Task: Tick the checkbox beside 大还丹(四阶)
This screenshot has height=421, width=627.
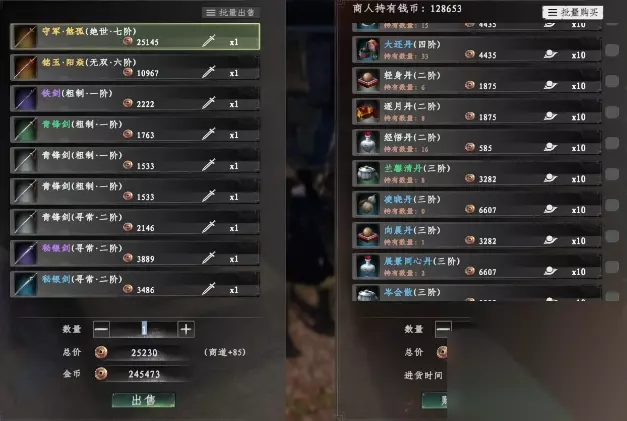Action: pyautogui.click(x=612, y=50)
